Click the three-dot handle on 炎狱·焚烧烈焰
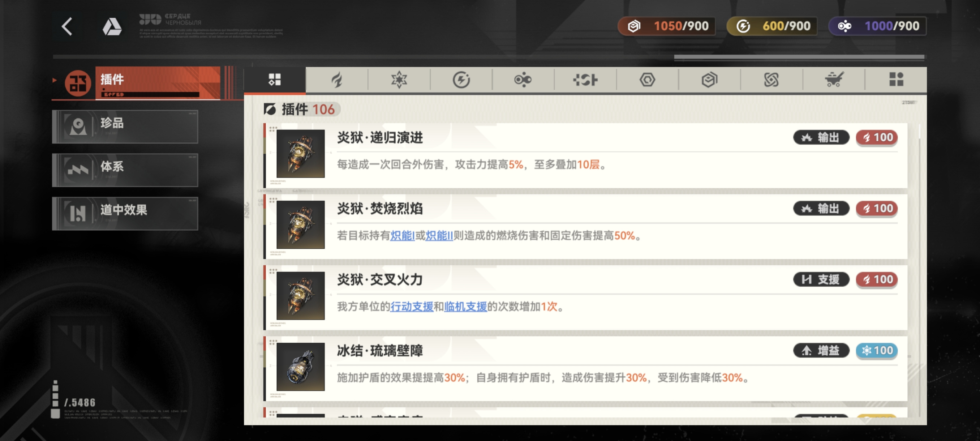 coord(273,200)
